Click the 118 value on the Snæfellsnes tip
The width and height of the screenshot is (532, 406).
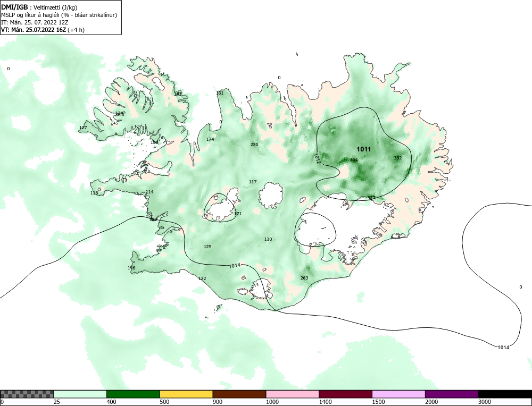click(x=94, y=193)
